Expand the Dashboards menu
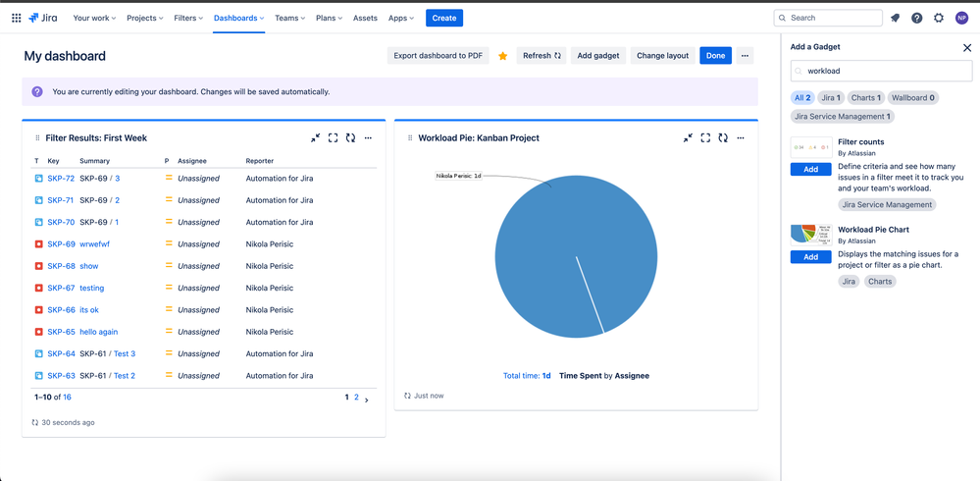The image size is (980, 481). point(238,18)
